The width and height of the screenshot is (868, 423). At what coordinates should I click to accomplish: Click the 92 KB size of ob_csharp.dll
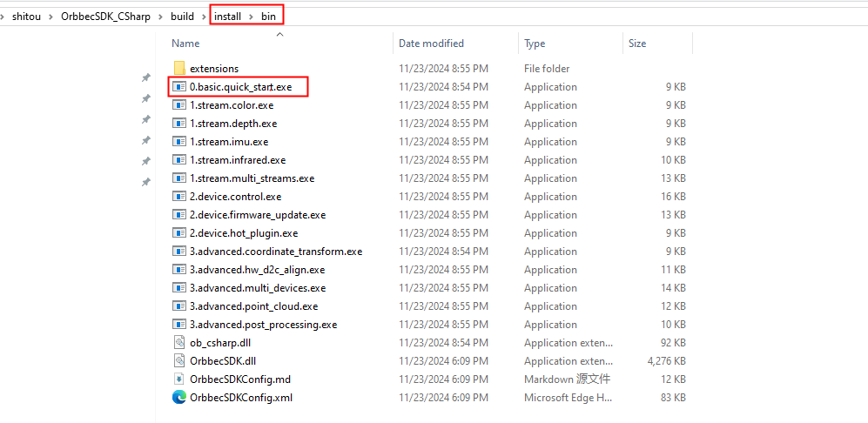(671, 342)
